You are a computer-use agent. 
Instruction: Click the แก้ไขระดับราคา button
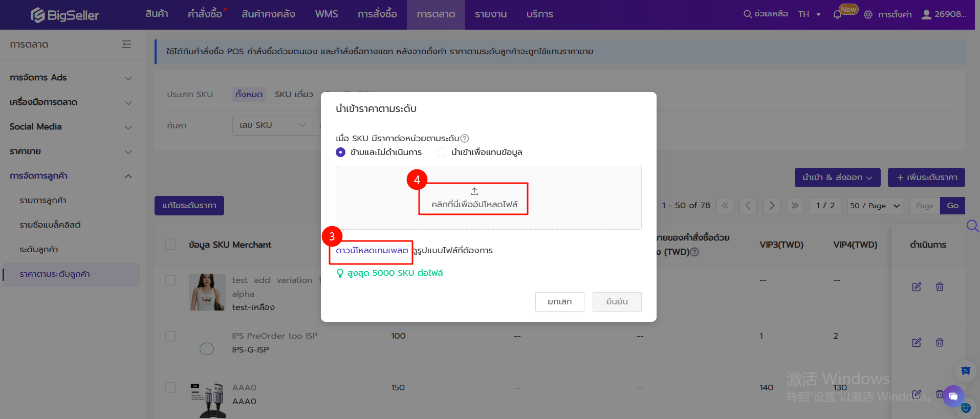(x=189, y=206)
